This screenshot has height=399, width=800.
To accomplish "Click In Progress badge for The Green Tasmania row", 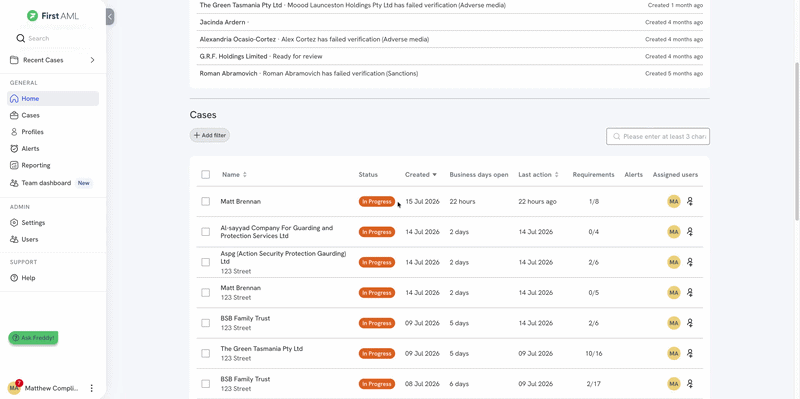I will (377, 354).
